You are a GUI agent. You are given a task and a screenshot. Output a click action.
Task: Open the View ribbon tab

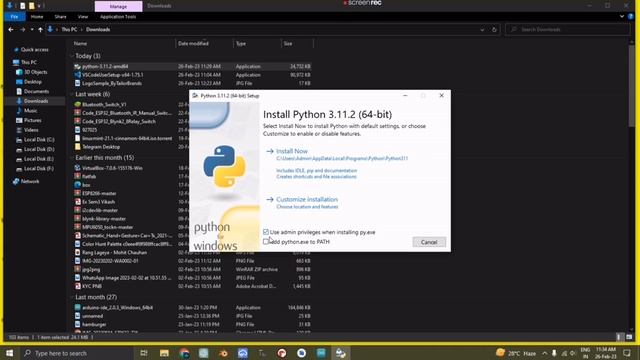click(x=83, y=17)
